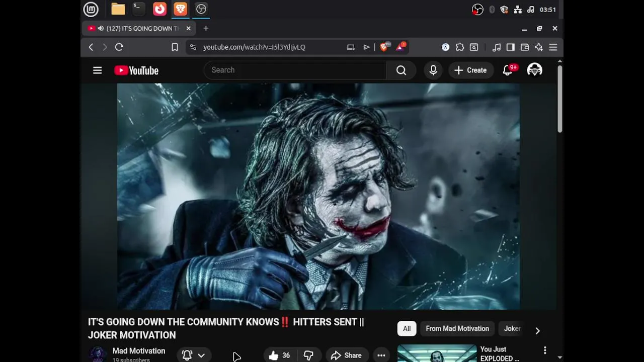Expand the subscription notification bell dropdown
The height and width of the screenshot is (362, 644).
[x=193, y=355]
